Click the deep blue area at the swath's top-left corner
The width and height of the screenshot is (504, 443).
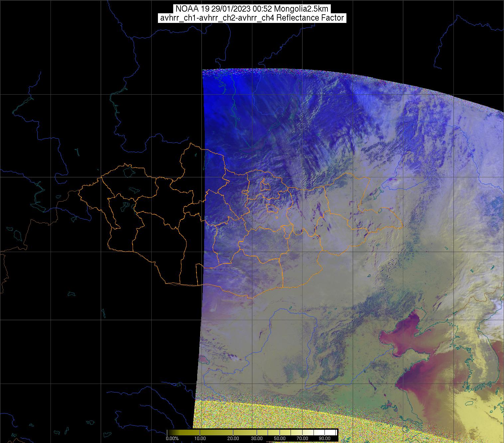213,83
